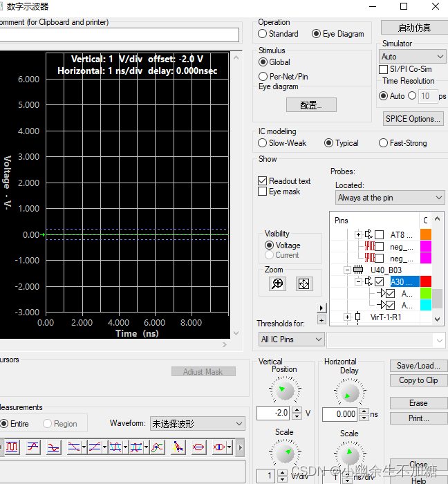448x484 pixels.
Task: Expand the VirT-1-R1 tree node
Action: pos(348,317)
